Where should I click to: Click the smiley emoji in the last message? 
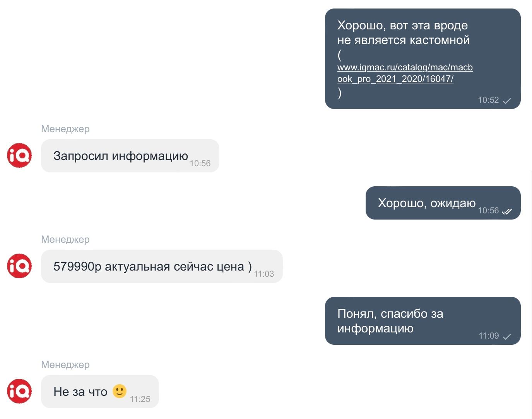120,391
